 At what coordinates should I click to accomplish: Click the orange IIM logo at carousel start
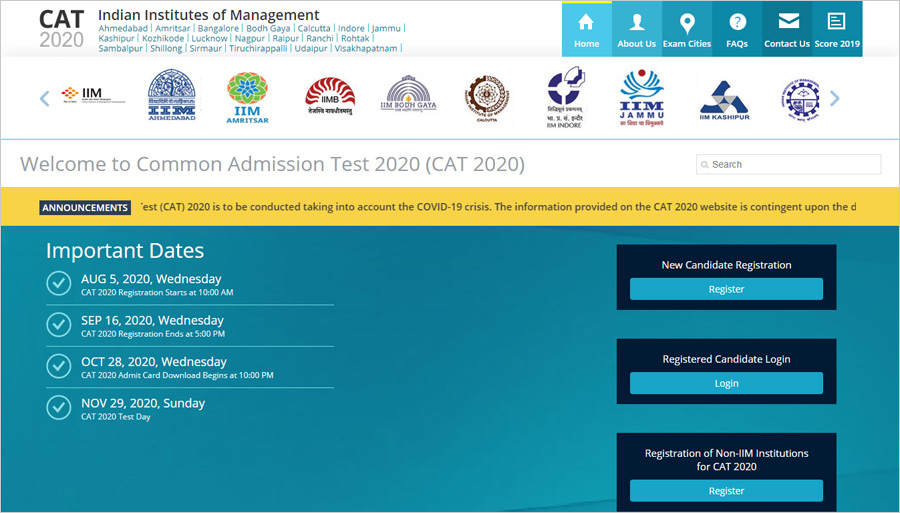click(92, 95)
